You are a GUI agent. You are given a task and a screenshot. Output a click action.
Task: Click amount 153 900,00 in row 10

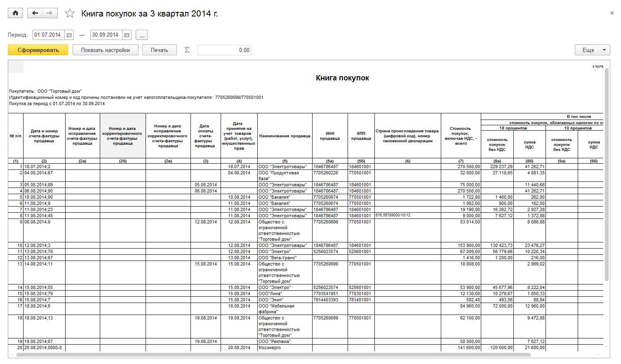pos(461,245)
